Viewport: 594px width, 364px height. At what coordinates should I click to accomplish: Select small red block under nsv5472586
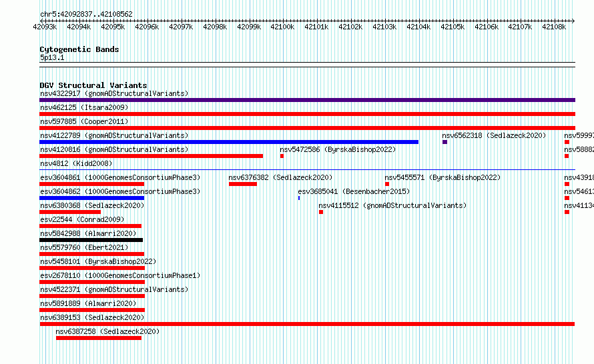282,156
